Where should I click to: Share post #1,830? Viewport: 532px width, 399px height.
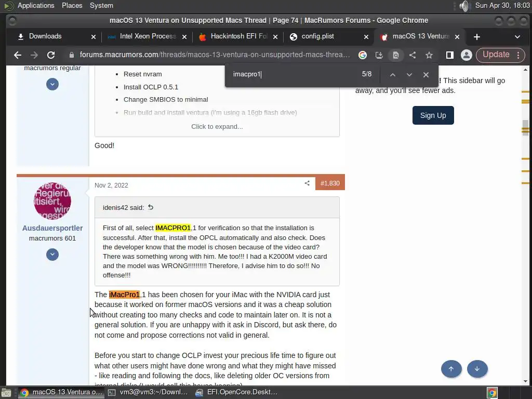coord(307,183)
